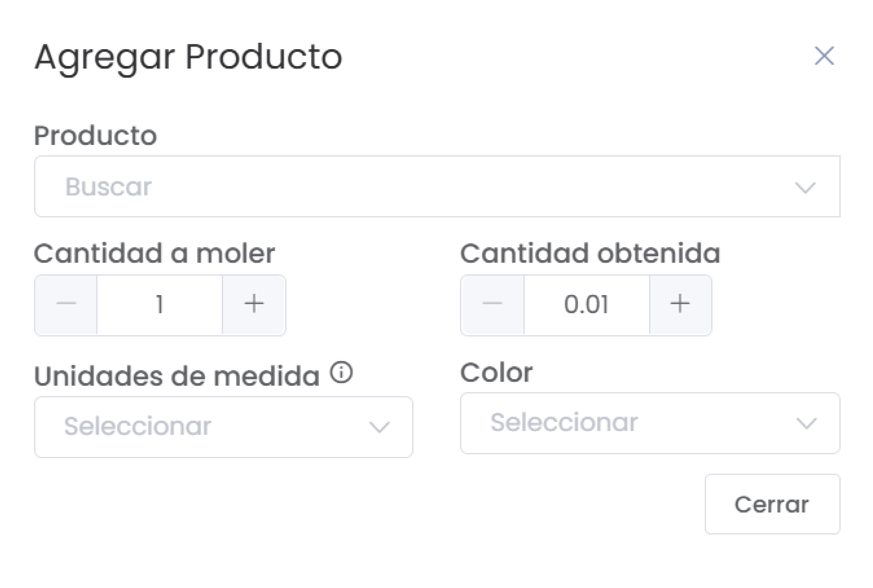
Task: Click the X icon to close Agregar Producto
Action: pyautogui.click(x=823, y=56)
